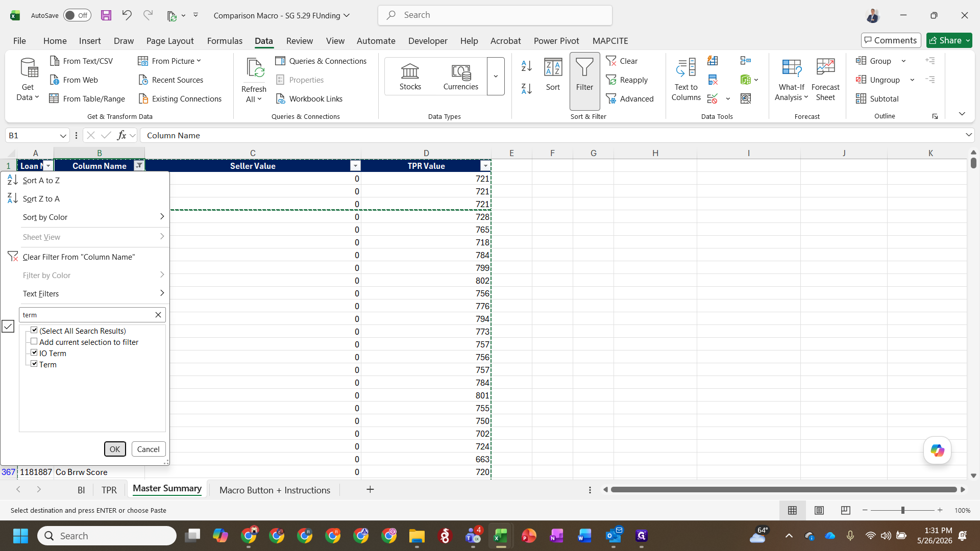Click the vertical scrollbar thumb

click(973, 163)
